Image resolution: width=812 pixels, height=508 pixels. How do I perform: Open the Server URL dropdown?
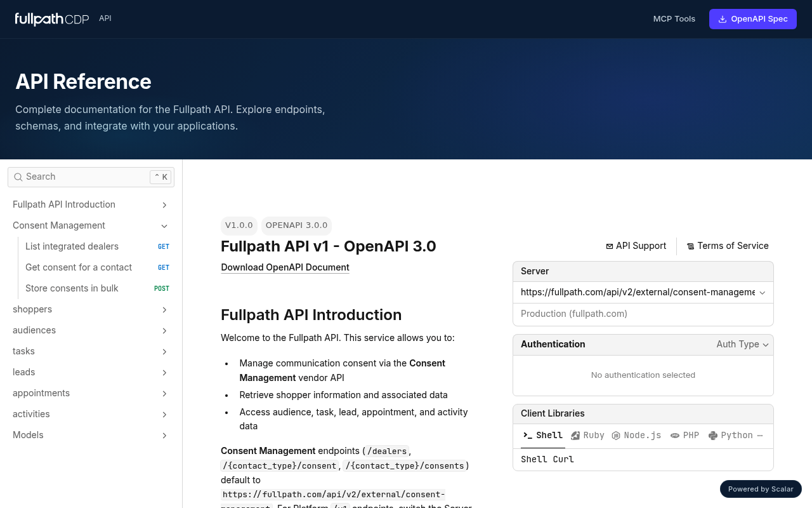tap(643, 292)
